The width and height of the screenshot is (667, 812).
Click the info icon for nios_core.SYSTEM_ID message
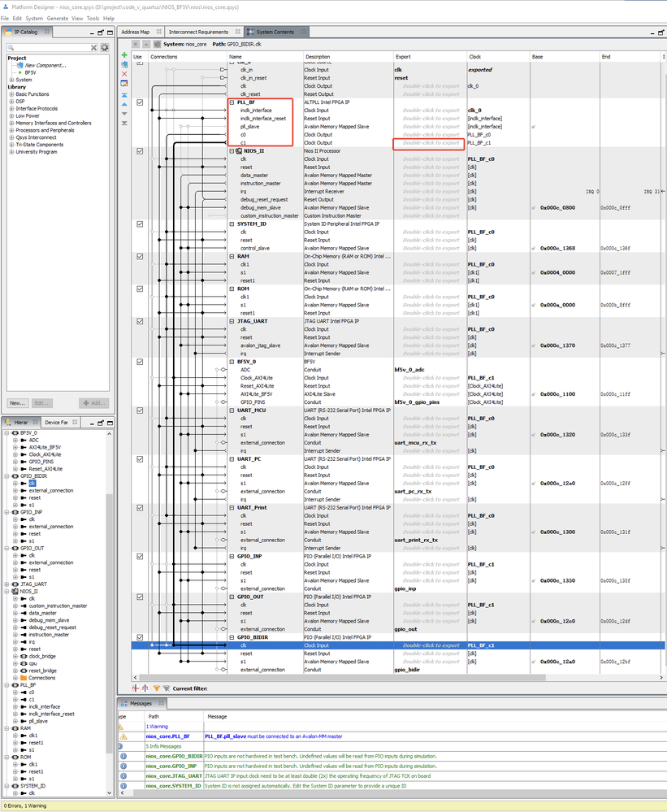coord(123,786)
